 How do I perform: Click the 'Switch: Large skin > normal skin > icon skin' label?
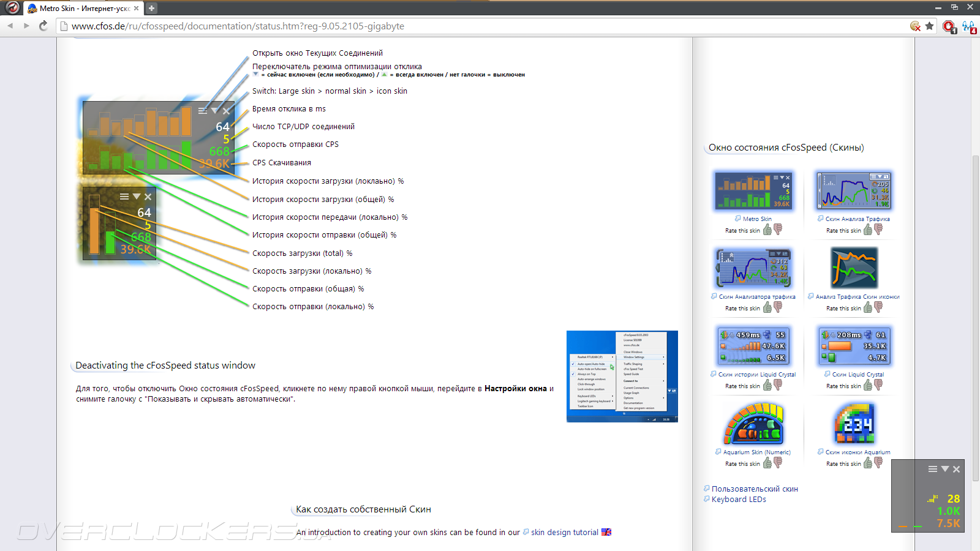click(x=330, y=91)
